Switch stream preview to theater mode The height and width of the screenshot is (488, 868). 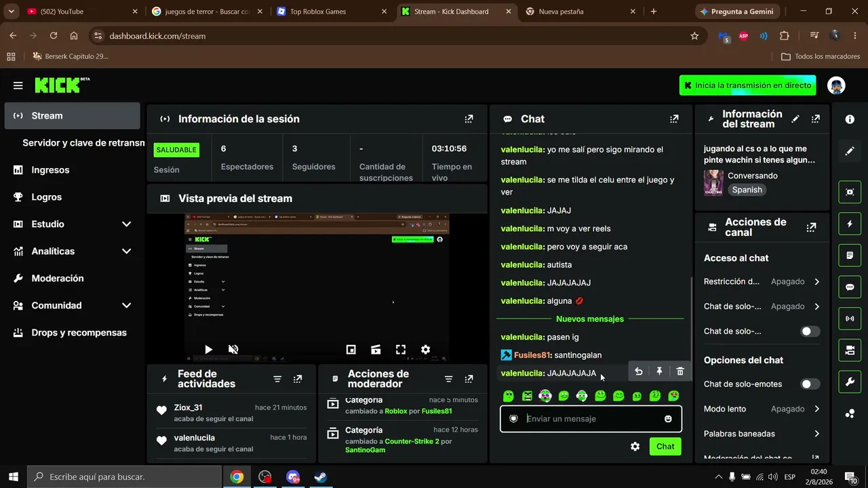(x=376, y=350)
